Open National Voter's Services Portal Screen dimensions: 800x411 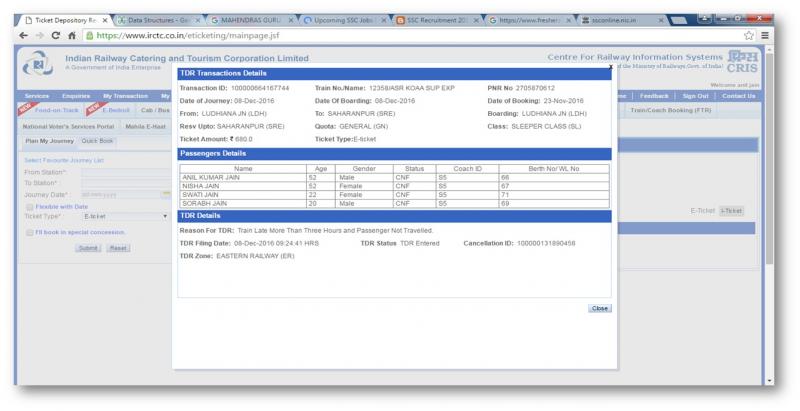(68, 126)
